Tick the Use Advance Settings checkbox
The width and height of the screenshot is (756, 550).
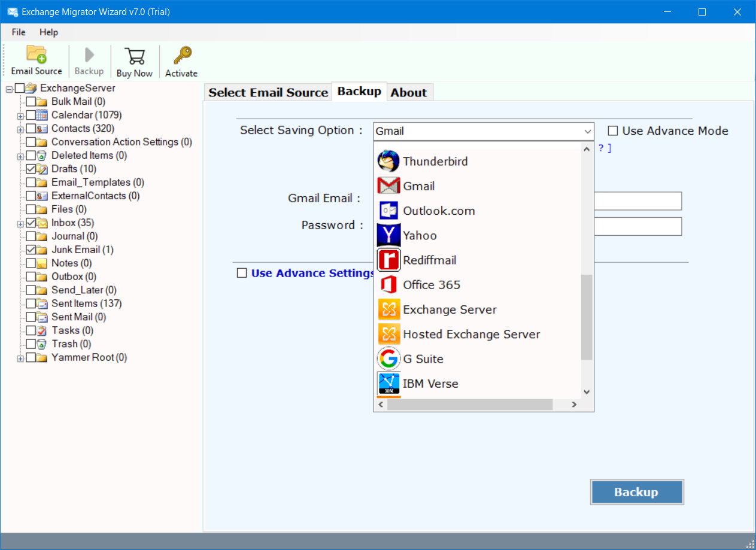[242, 273]
